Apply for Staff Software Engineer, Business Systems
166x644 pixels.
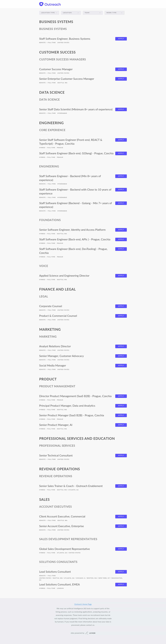(121, 39)
